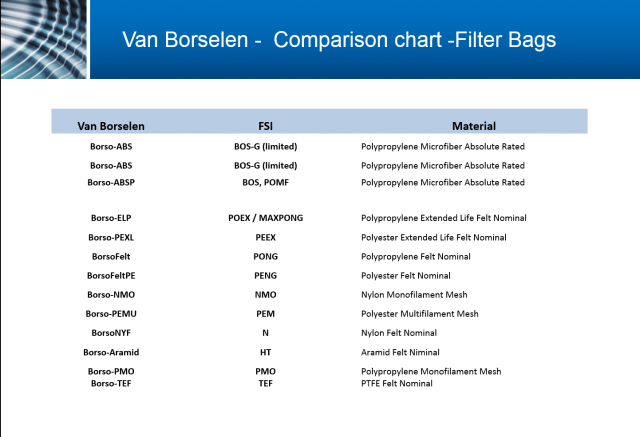Click the Borso-PEMU product name
This screenshot has height=437, width=640.
[111, 314]
